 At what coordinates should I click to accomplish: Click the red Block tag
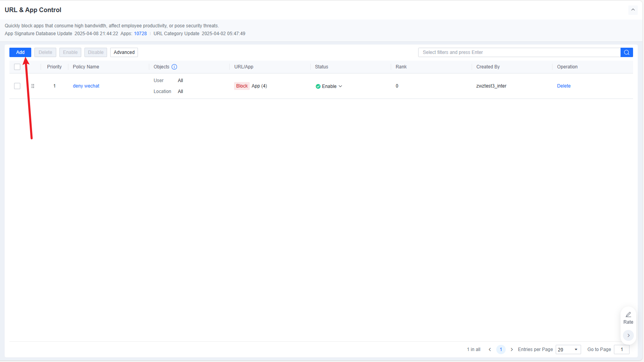242,86
